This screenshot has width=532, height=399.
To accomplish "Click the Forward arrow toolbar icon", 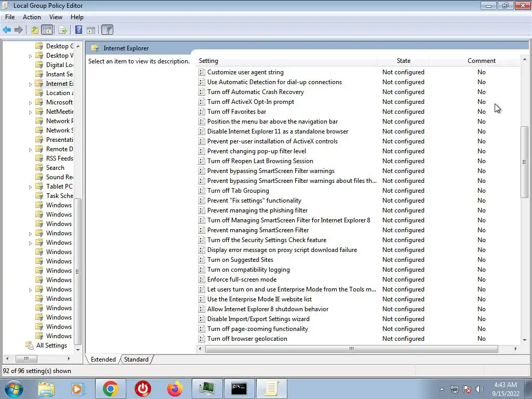I will [19, 30].
